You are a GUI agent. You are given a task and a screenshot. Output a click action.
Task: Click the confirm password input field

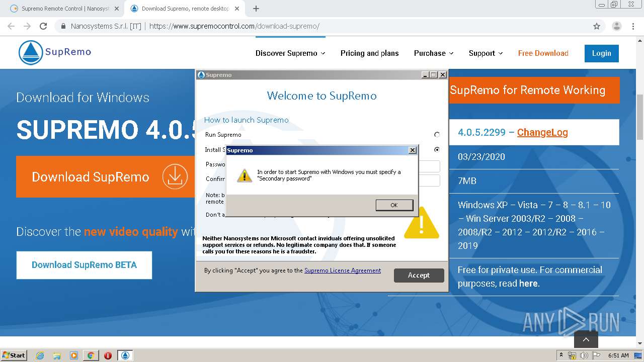429,180
